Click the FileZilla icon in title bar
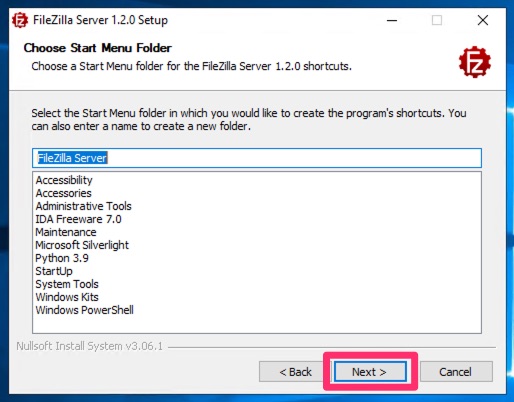 20,20
